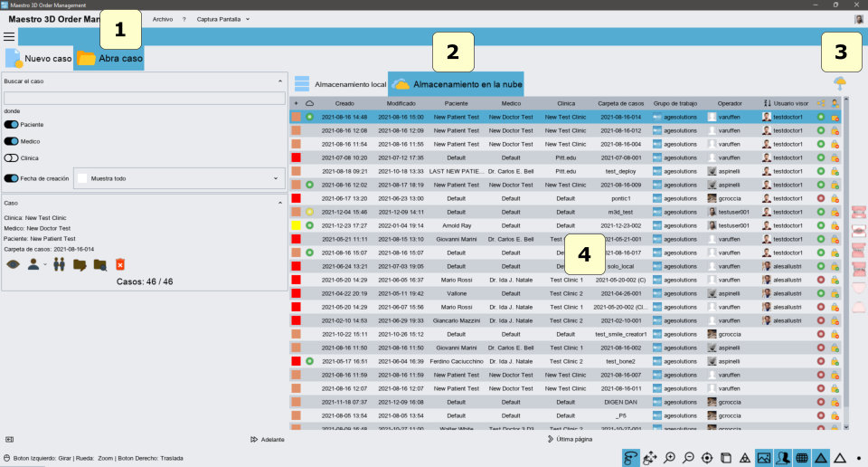Click the cloud status column header icon

tap(309, 103)
